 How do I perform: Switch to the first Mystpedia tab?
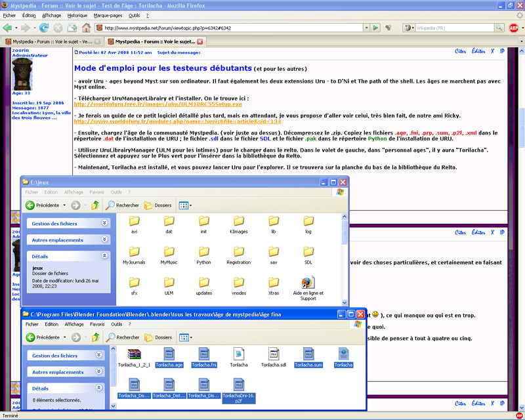52,41
